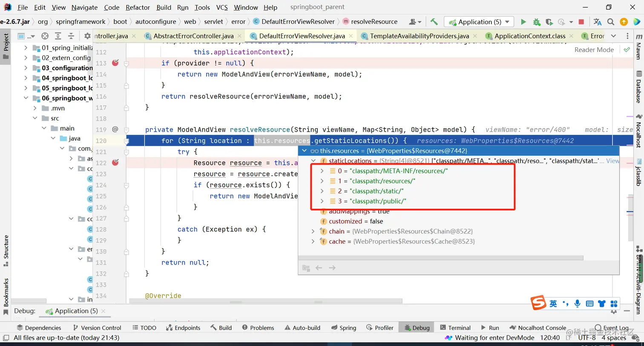
Task: Open the Version Control tool window
Action: tap(97, 328)
